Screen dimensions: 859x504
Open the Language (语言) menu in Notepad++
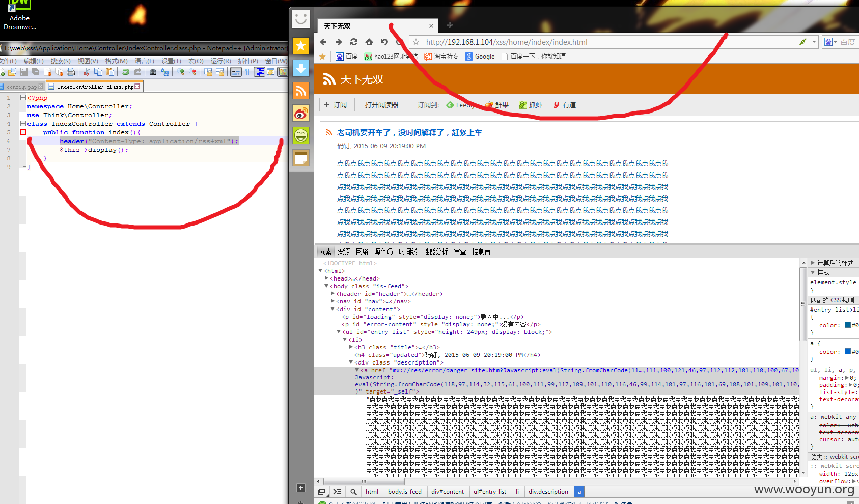pos(144,61)
